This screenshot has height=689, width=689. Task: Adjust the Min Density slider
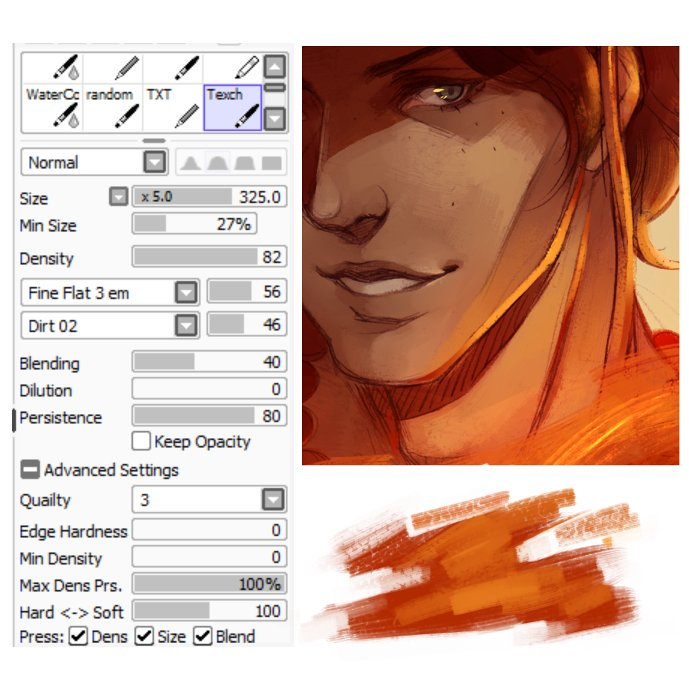(209, 557)
